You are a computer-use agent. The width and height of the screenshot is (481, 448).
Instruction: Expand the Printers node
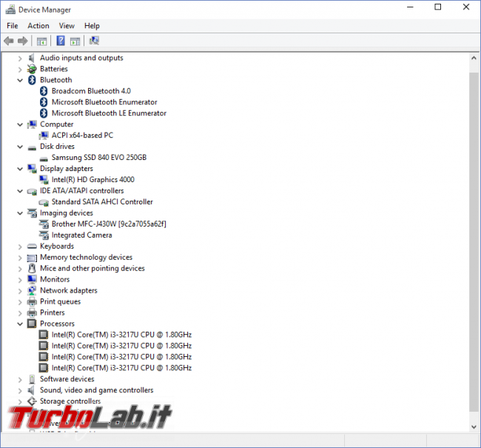pyautogui.click(x=20, y=313)
